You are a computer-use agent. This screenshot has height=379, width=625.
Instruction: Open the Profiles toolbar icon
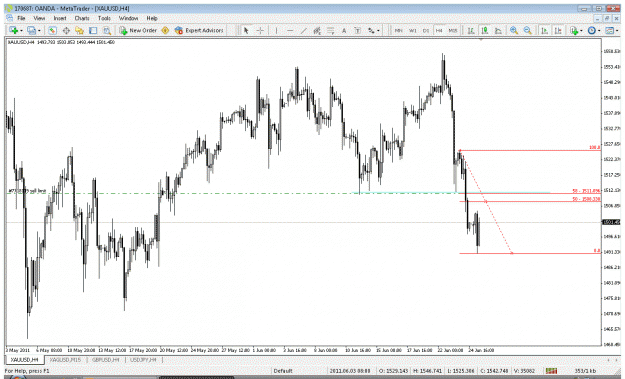[x=31, y=30]
